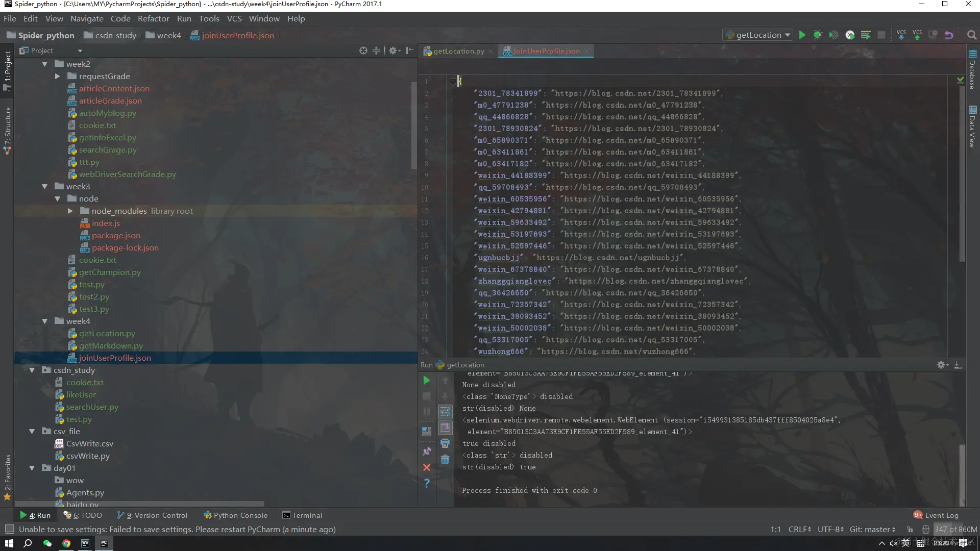This screenshot has height=551, width=980.
Task: Collapse the week3 folder in project tree
Action: [45, 187]
